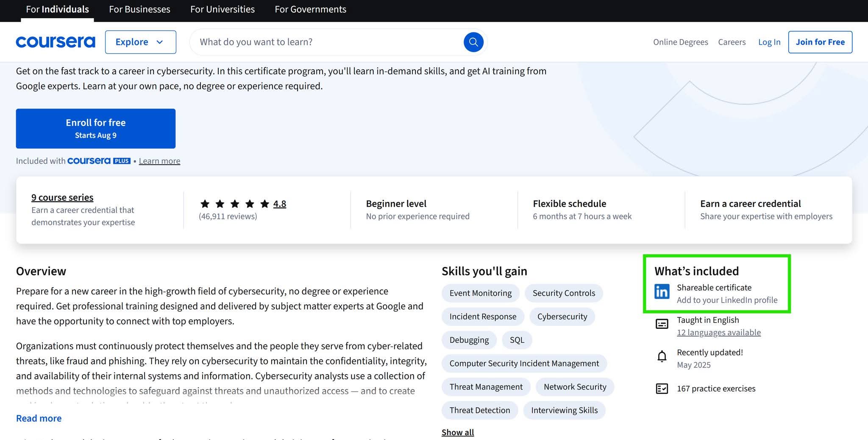
Task: Select the Security Controls skill tag
Action: [x=564, y=293]
